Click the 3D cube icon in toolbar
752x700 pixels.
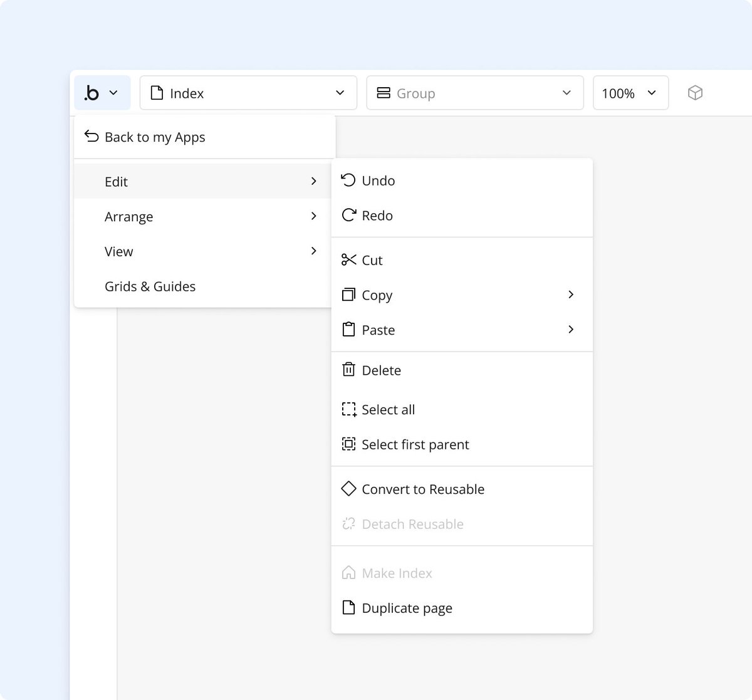[x=695, y=93]
